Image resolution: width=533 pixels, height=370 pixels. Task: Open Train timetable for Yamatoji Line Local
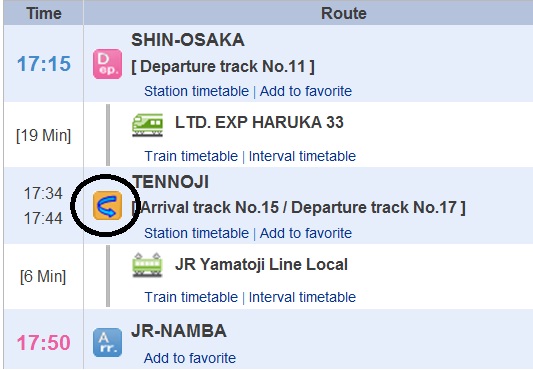(191, 297)
